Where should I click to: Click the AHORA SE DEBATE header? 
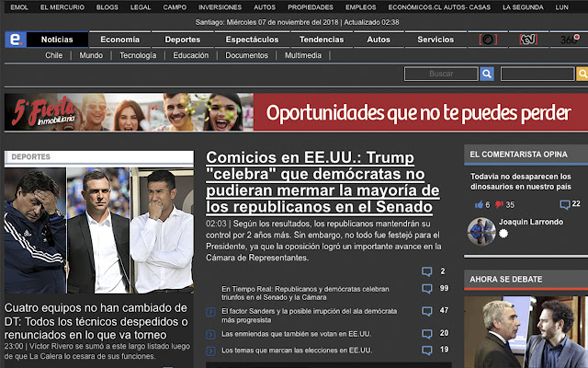click(x=526, y=280)
